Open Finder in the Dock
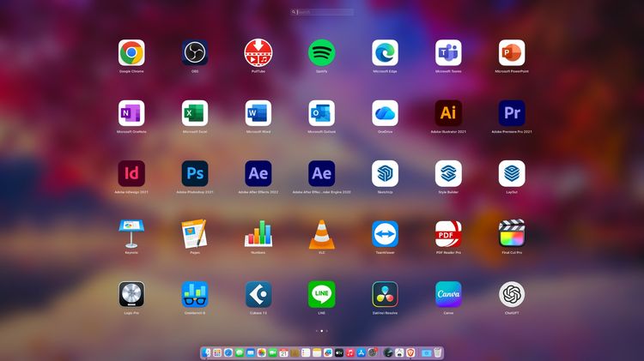 [207, 352]
